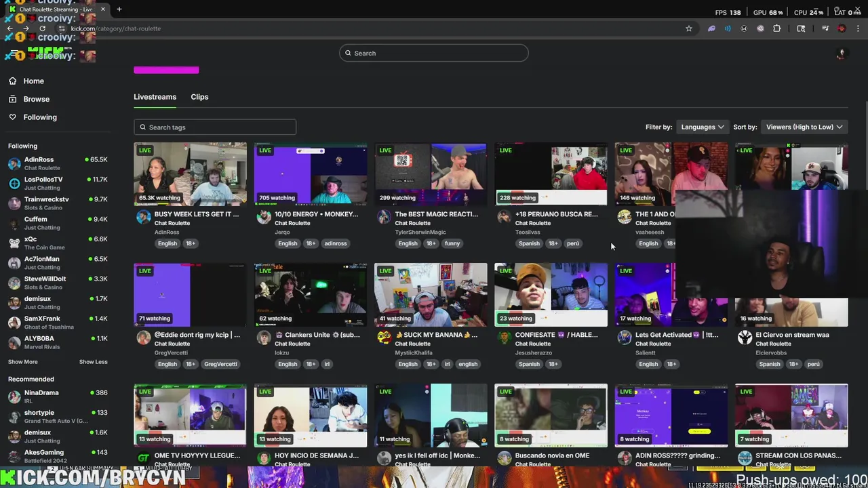This screenshot has height=488, width=868.
Task: Click MysticKhalifa streamer avatar beside stream title
Action: tap(384, 338)
